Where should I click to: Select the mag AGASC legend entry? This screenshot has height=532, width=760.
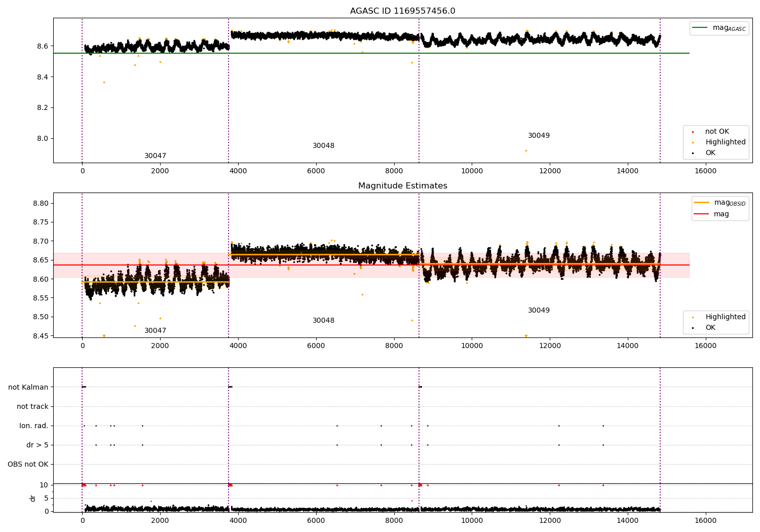point(719,28)
